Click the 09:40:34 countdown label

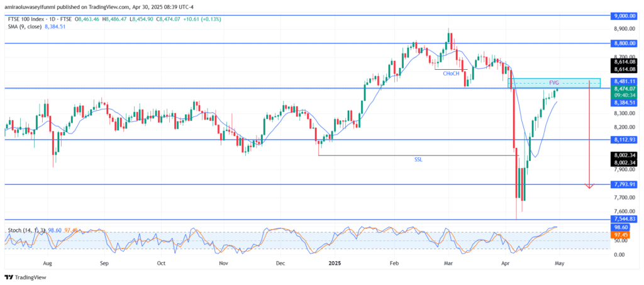coord(625,94)
